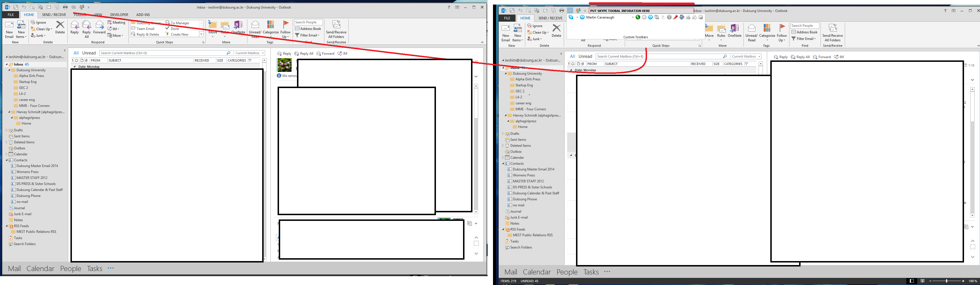This screenshot has height=285, width=980.
Task: Open SEND / RECEIVE tab in right window
Action: click(551, 18)
